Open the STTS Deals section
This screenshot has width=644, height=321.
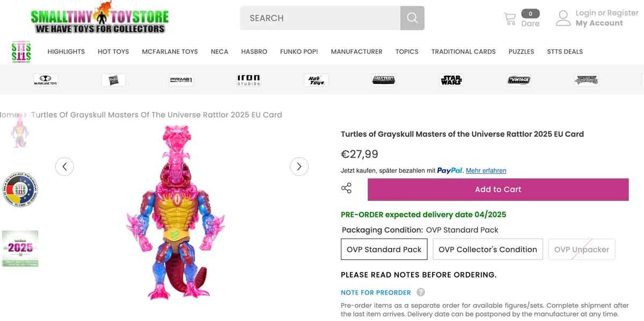(x=565, y=52)
